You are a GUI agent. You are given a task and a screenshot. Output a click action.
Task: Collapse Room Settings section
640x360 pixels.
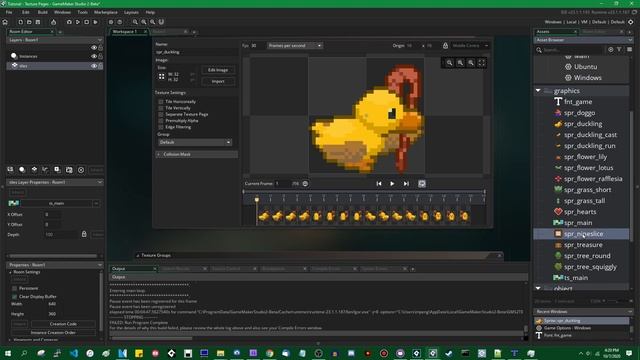(11, 272)
